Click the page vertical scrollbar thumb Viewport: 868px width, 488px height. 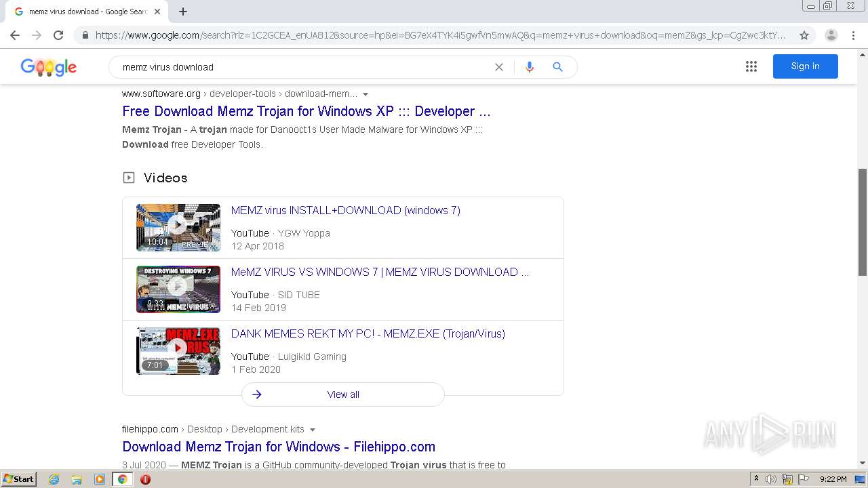coord(863,222)
